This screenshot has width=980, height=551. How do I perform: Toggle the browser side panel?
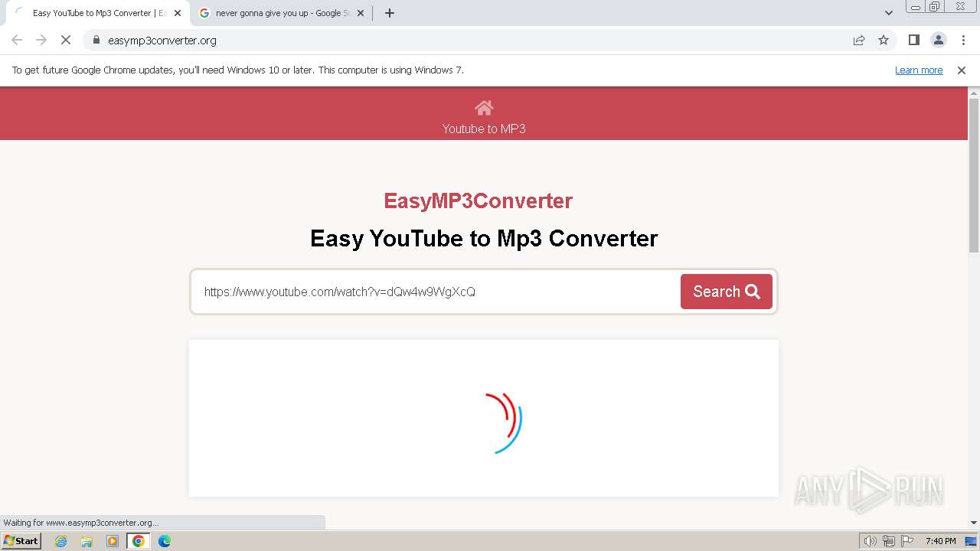pyautogui.click(x=913, y=40)
